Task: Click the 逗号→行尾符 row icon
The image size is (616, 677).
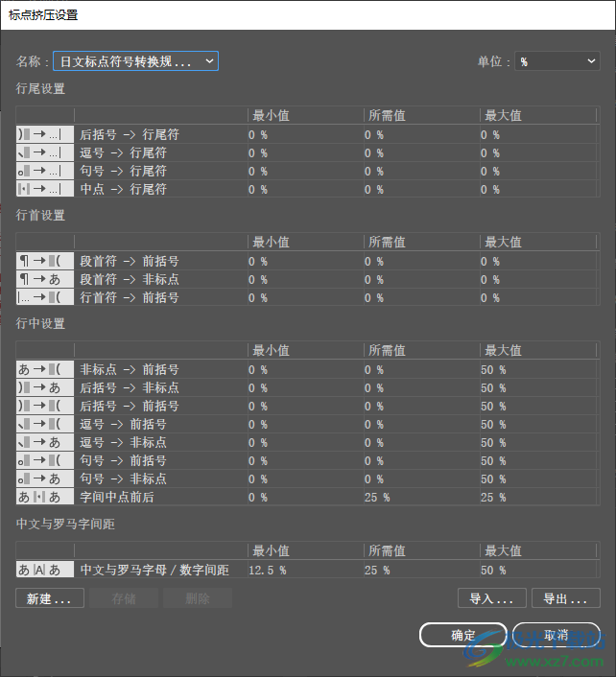Action: pyautogui.click(x=45, y=152)
